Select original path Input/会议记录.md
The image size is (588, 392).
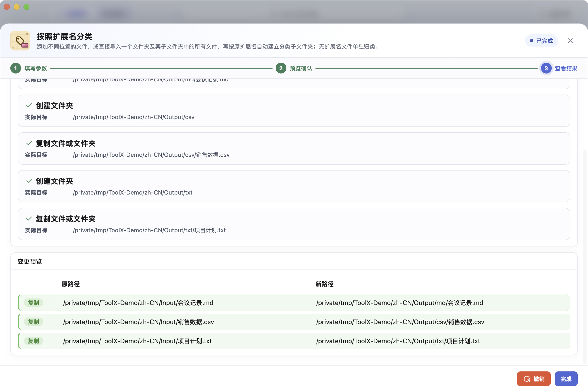[x=138, y=303]
